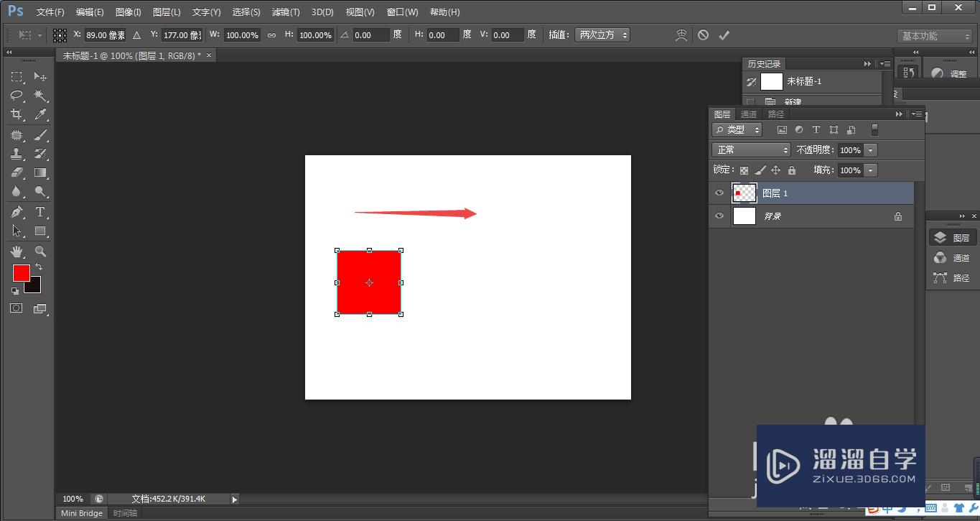The image size is (980, 521).
Task: Select the Blur tool
Action: tap(17, 192)
